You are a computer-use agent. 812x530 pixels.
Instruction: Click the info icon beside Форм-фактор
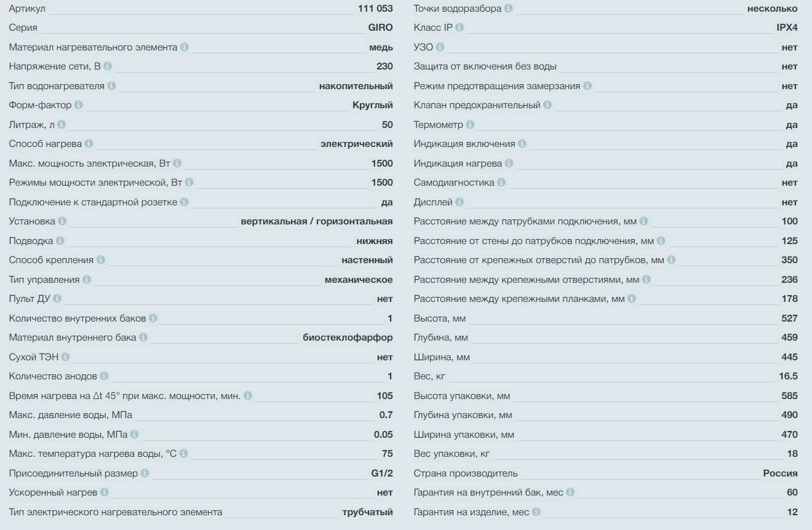[79, 105]
